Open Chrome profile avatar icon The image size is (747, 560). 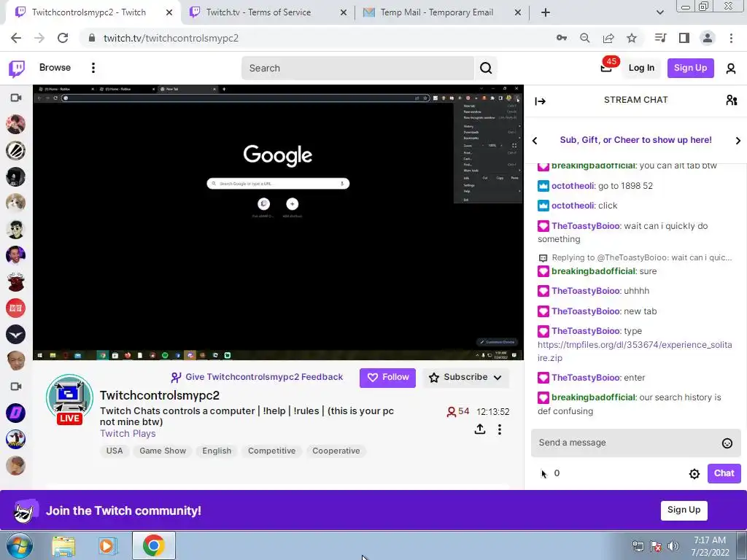[708, 38]
